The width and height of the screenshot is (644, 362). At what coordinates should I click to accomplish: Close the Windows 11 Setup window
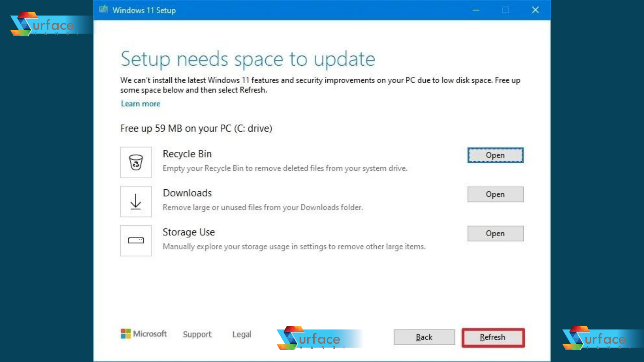click(x=535, y=10)
